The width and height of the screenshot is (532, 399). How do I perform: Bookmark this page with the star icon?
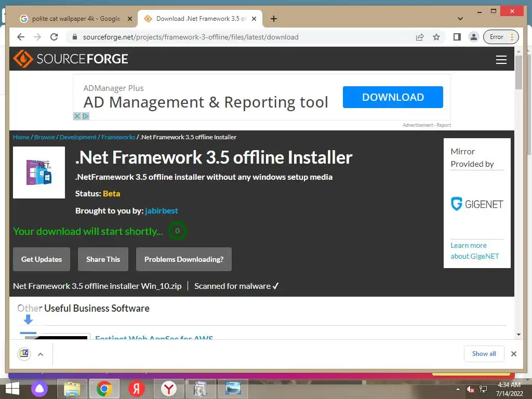[436, 37]
